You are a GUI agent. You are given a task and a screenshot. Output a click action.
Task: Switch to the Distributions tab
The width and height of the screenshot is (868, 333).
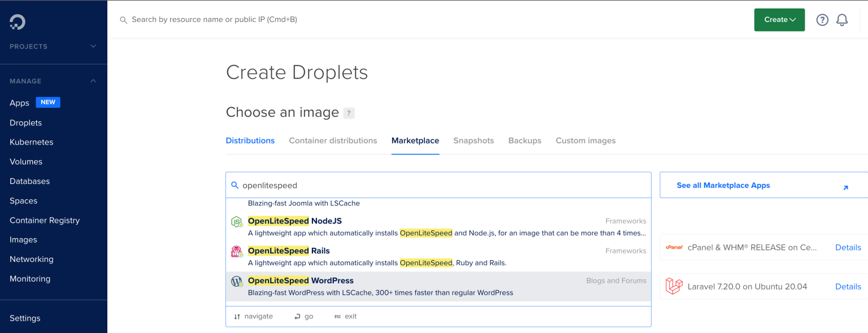click(x=250, y=141)
